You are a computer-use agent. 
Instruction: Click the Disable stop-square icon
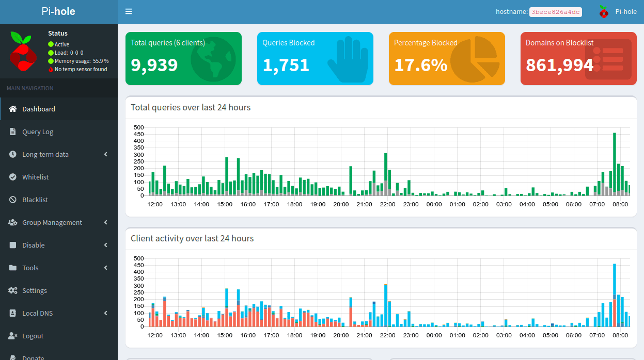click(x=13, y=245)
